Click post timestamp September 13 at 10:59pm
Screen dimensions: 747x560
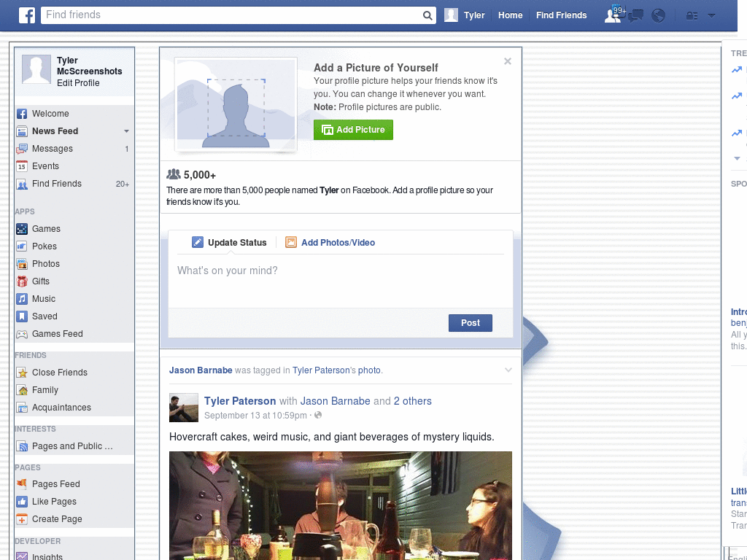255,415
